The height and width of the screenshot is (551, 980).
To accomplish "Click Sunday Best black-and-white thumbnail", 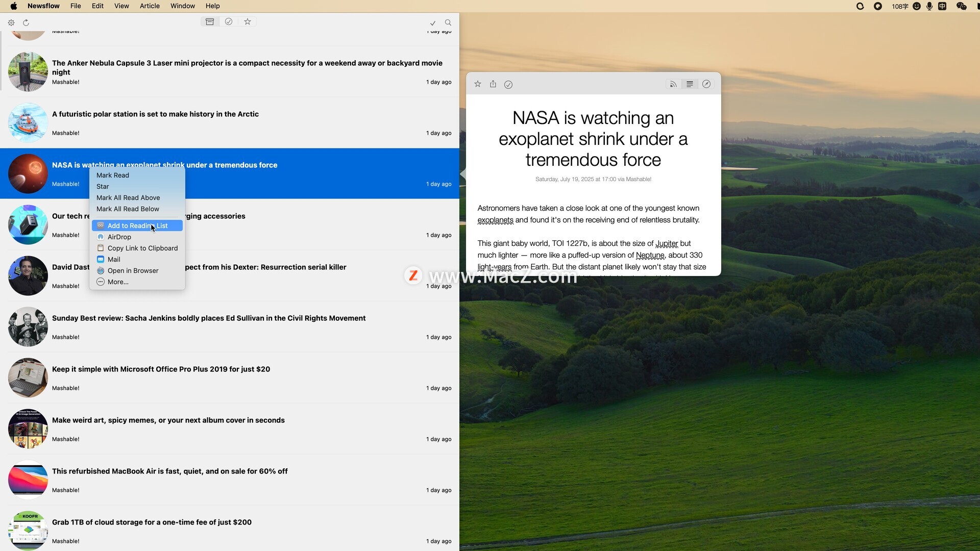I will [28, 327].
